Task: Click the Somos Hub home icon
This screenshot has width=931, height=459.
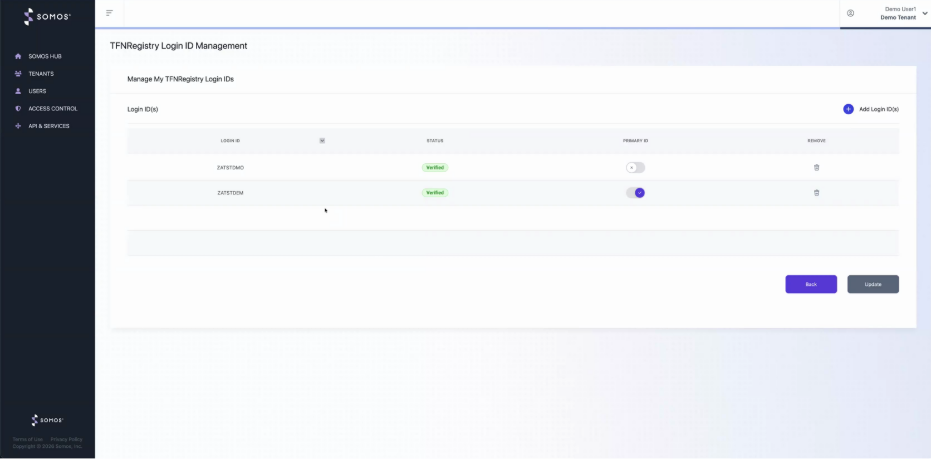Action: point(18,56)
